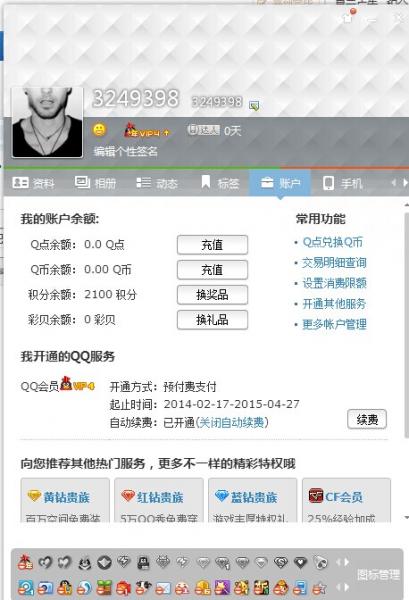Image resolution: width=409 pixels, height=600 pixels.
Task: Expand more tabs with the right arrow
Action: [x=405, y=183]
